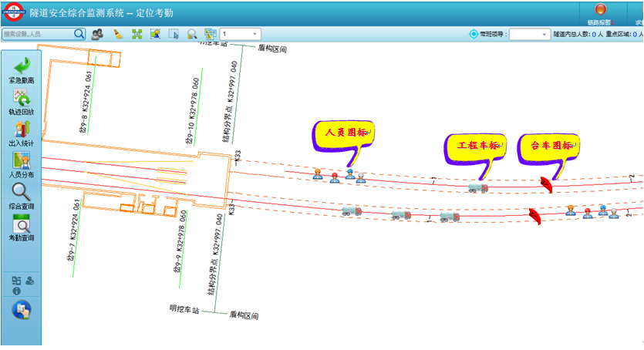The height and width of the screenshot is (350, 644).
Task: Click the 搜索设备,人员 search input field
Action: 37,34
